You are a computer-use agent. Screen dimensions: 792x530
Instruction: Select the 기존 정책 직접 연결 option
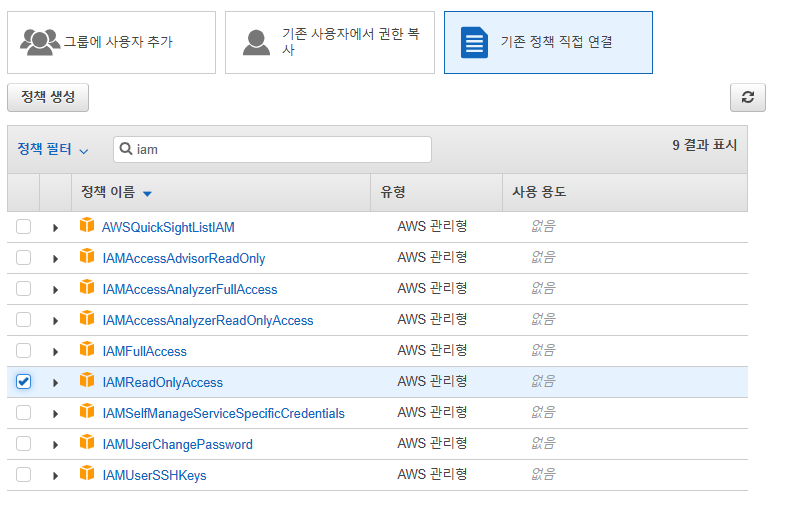[x=548, y=42]
